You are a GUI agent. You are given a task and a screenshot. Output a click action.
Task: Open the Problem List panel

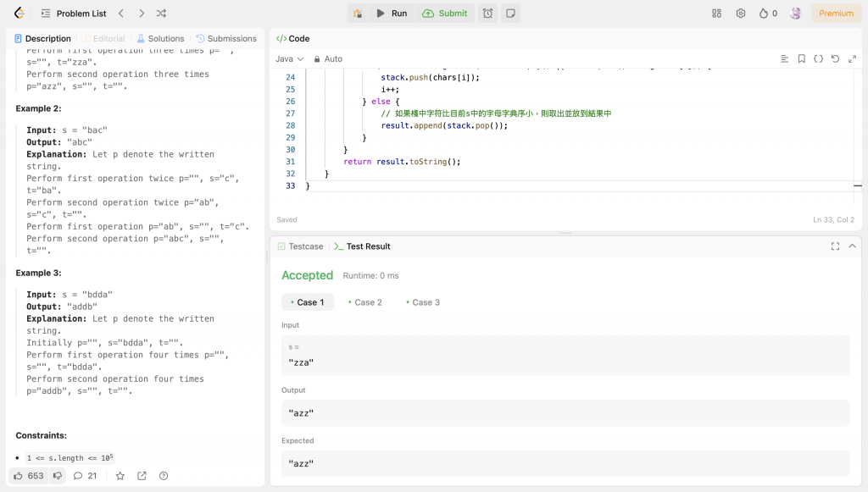point(74,14)
